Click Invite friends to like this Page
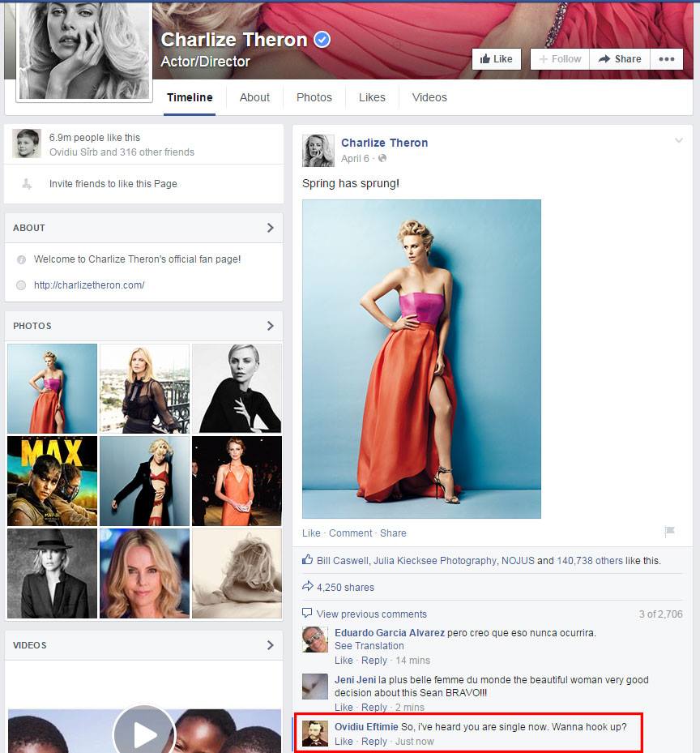Screen dimensions: 700x753 (113, 184)
